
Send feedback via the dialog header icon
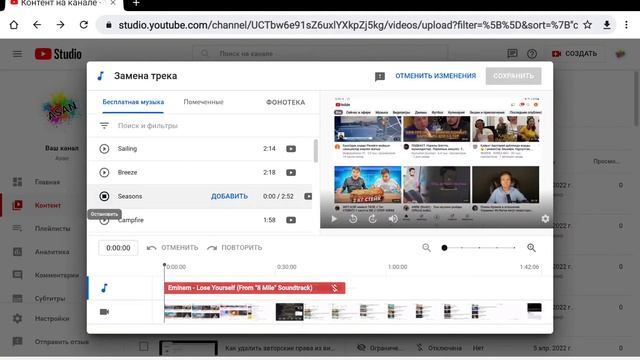380,76
